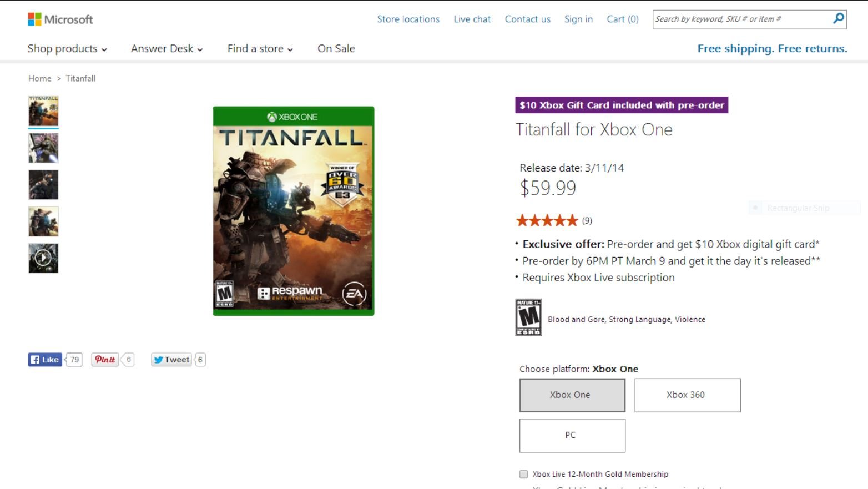Viewport: 868px width, 489px height.
Task: Click the five-star rating
Action: tap(547, 221)
